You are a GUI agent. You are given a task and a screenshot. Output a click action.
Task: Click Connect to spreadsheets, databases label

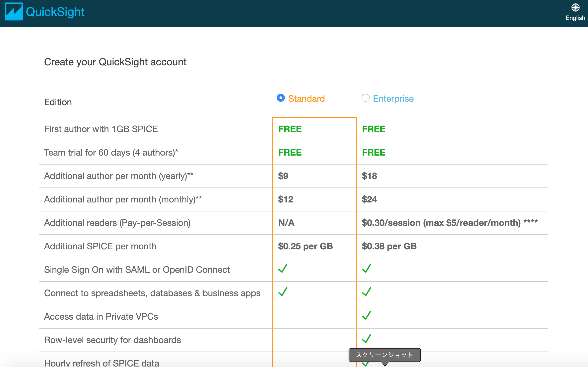pos(152,293)
